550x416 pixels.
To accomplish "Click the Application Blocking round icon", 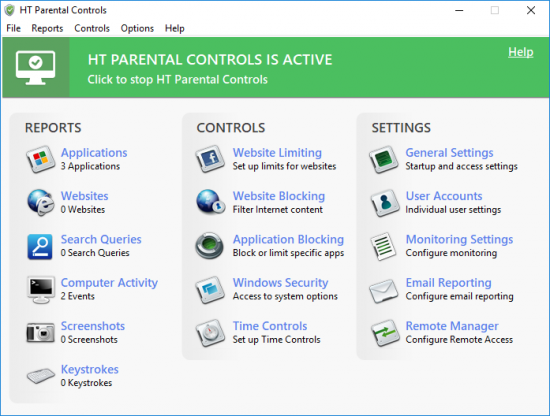I will click(209, 246).
